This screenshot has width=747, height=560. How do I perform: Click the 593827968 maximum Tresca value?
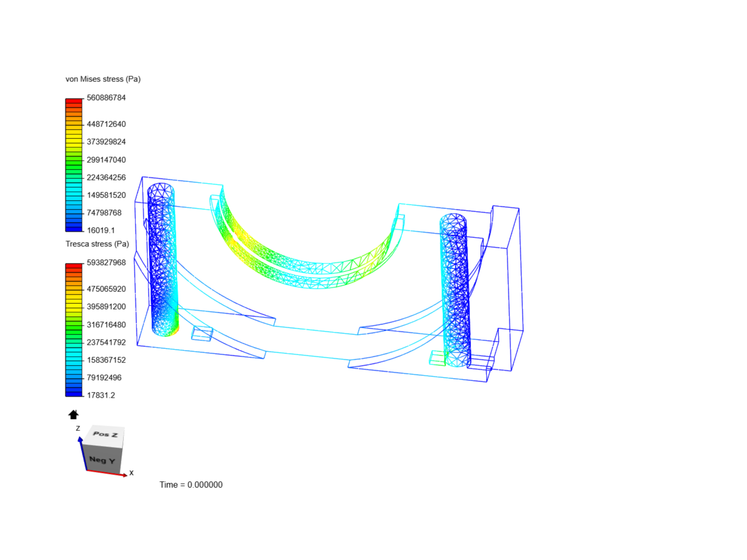tap(106, 262)
